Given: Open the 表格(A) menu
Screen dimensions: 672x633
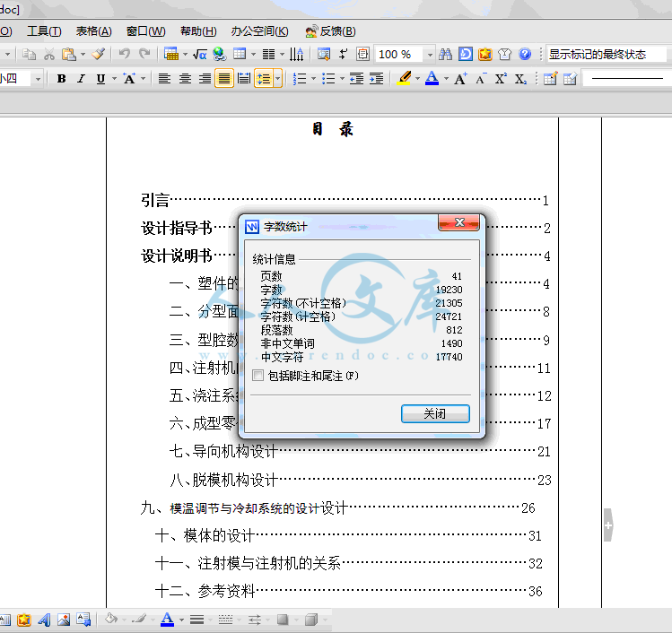Looking at the screenshot, I should pos(94,31).
